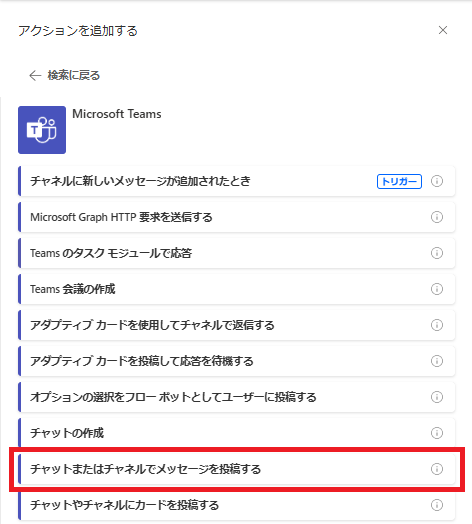Select チャットまたはチャネルでメッセージを投稿する action
Screen dimensions: 472x524
[237, 469]
